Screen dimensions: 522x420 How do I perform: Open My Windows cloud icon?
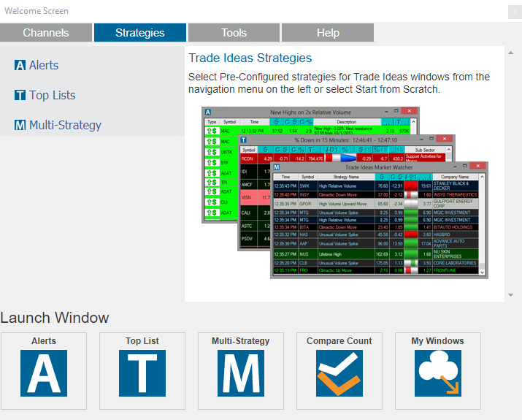tap(438, 373)
